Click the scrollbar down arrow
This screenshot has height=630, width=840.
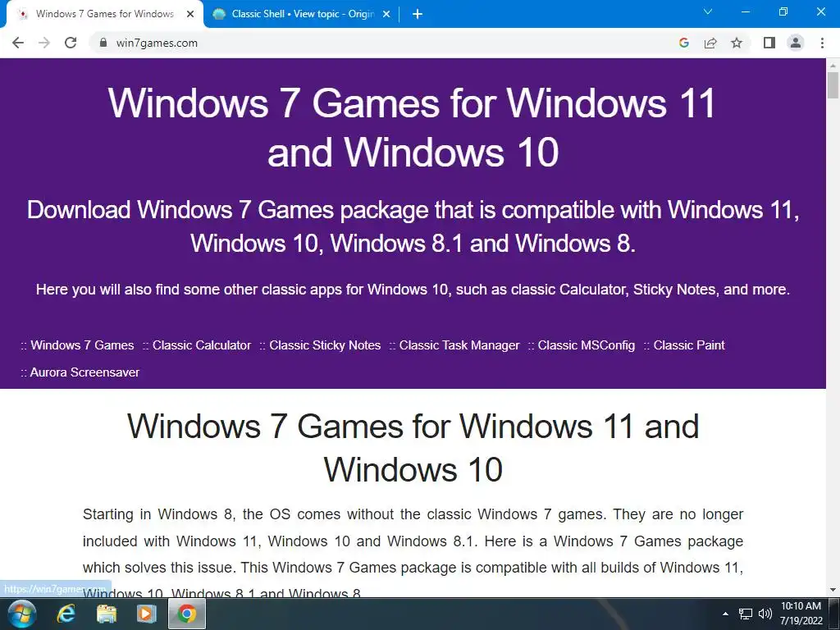pos(833,590)
